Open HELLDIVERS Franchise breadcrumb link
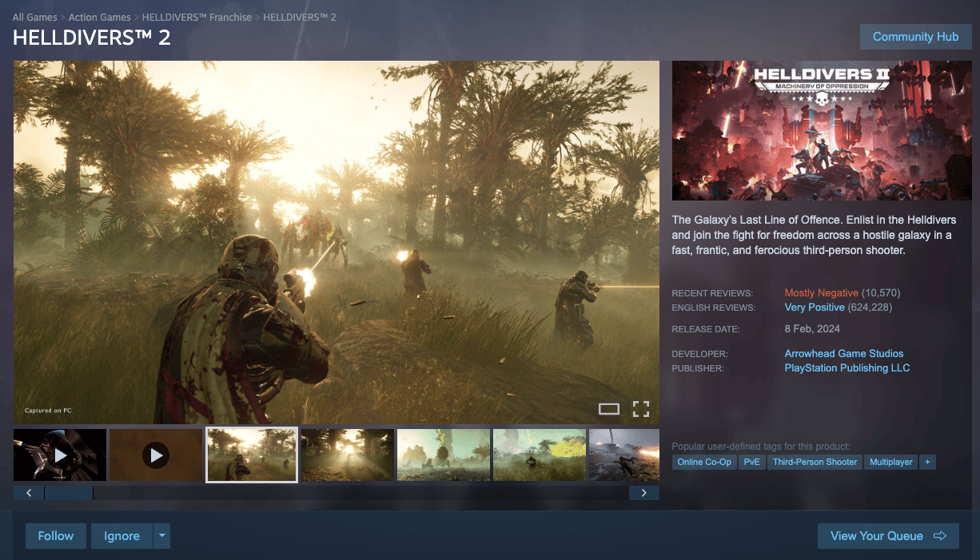This screenshot has height=560, width=980. 197,18
